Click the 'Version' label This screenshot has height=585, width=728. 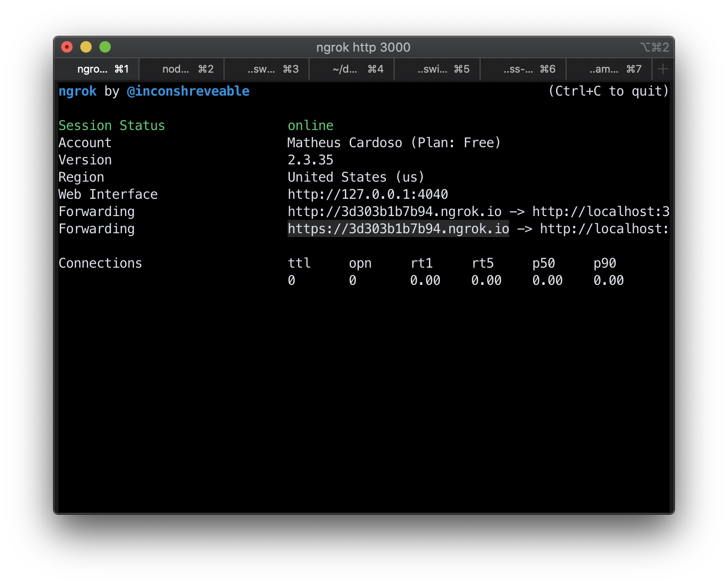pyautogui.click(x=85, y=160)
